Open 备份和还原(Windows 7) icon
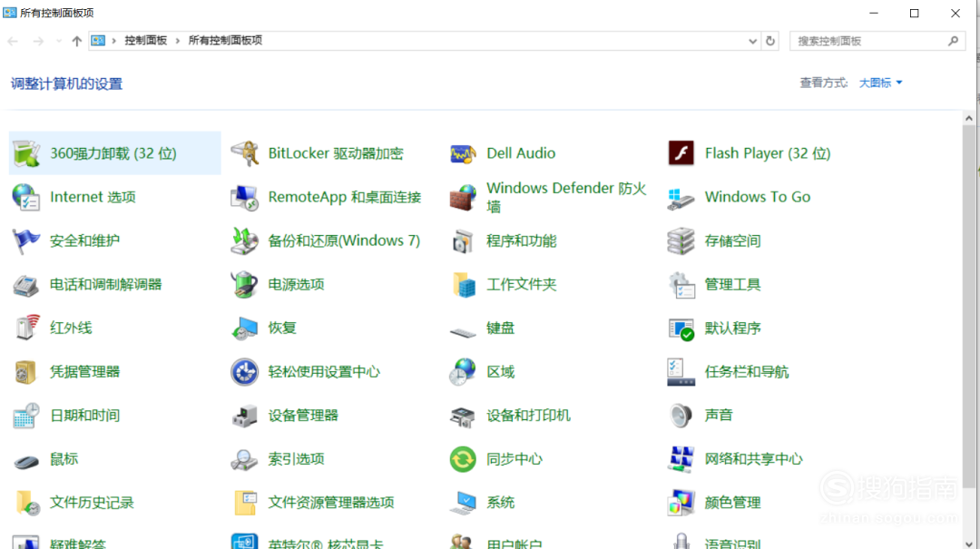This screenshot has height=549, width=980. point(244,241)
